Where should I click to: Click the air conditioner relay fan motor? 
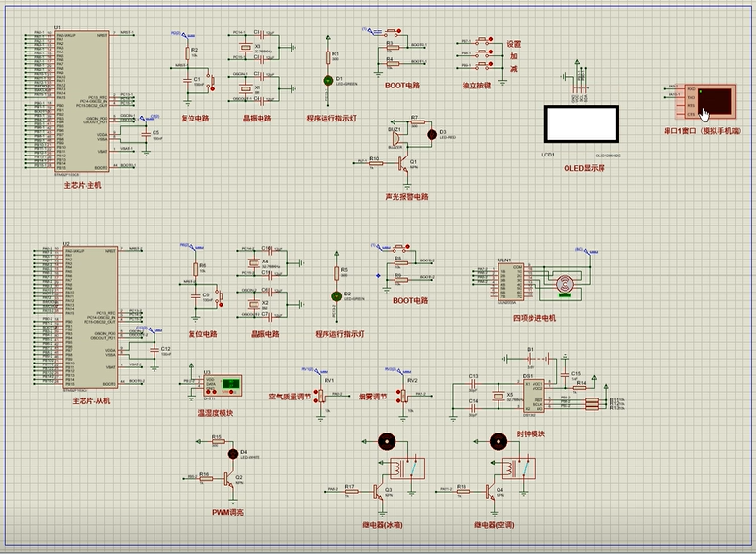coord(498,440)
